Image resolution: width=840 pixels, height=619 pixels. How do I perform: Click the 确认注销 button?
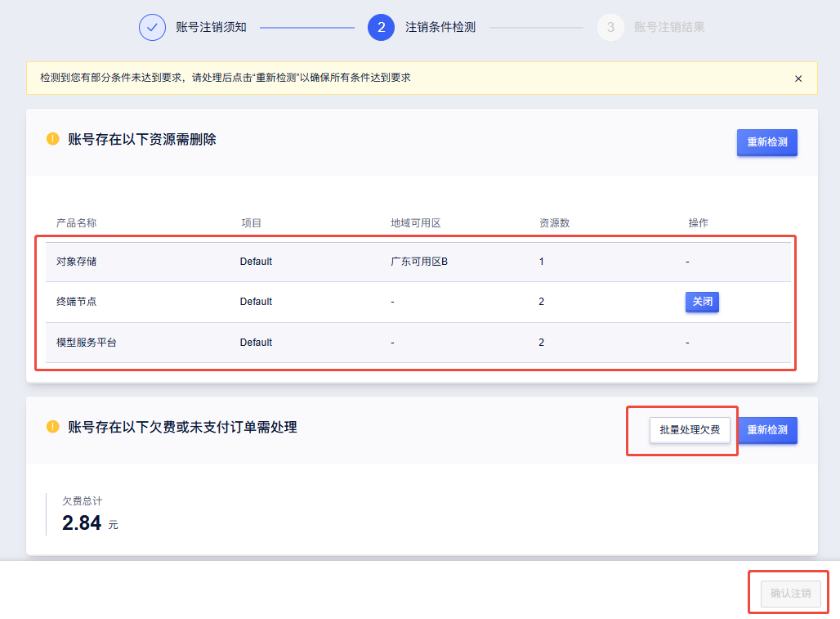[790, 593]
